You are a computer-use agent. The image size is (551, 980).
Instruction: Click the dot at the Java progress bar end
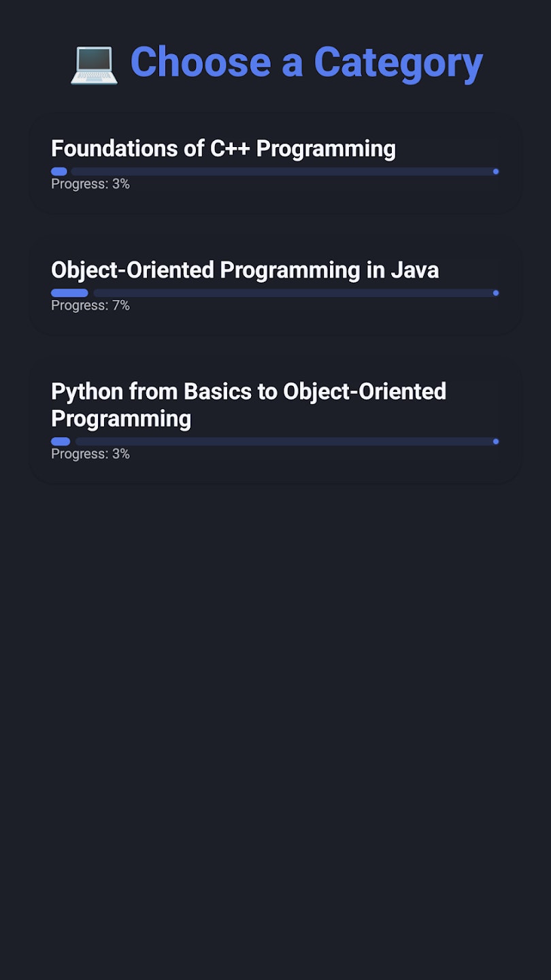point(495,293)
